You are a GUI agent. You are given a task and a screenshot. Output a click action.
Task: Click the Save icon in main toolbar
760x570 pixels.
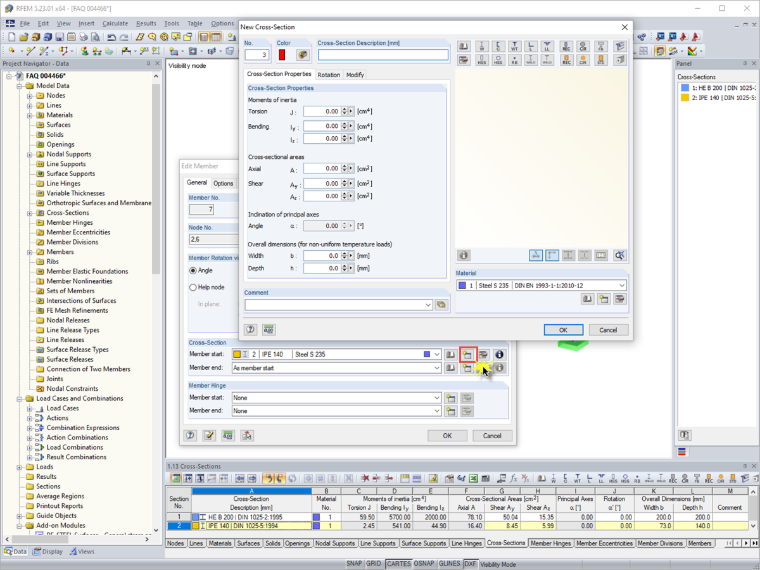click(x=59, y=37)
